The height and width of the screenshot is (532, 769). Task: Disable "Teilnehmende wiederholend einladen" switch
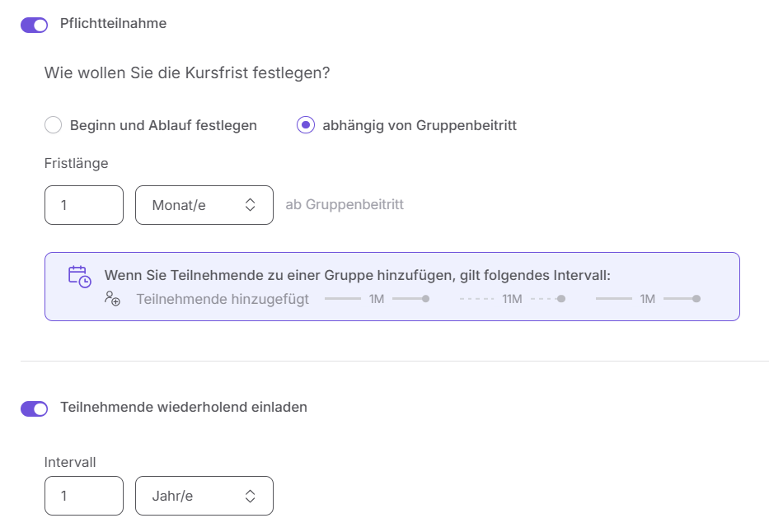pyautogui.click(x=35, y=408)
